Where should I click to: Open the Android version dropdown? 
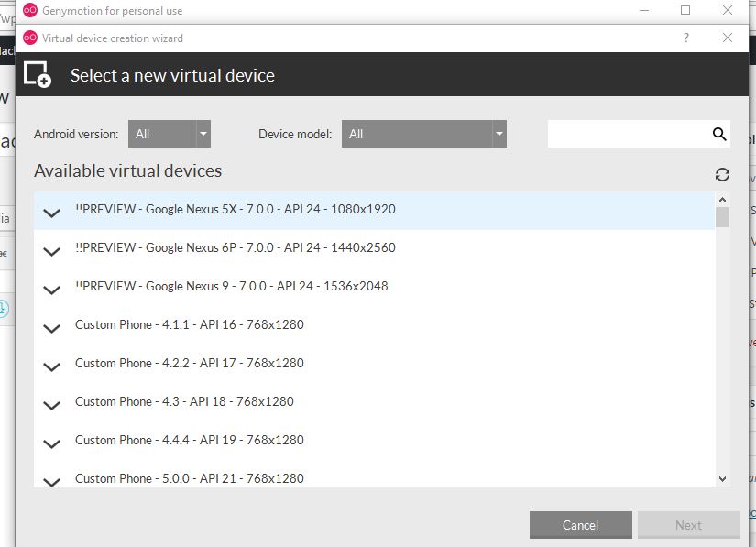170,134
